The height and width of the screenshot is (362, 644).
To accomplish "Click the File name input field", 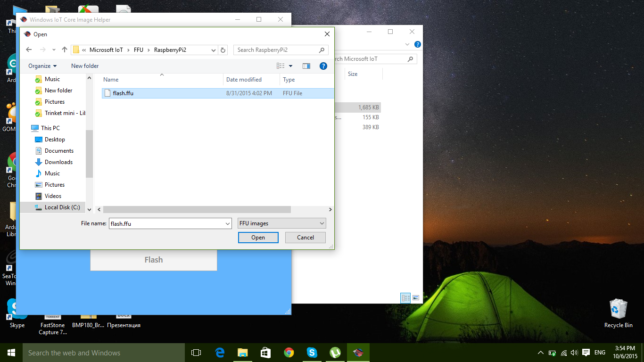I will coord(167,223).
